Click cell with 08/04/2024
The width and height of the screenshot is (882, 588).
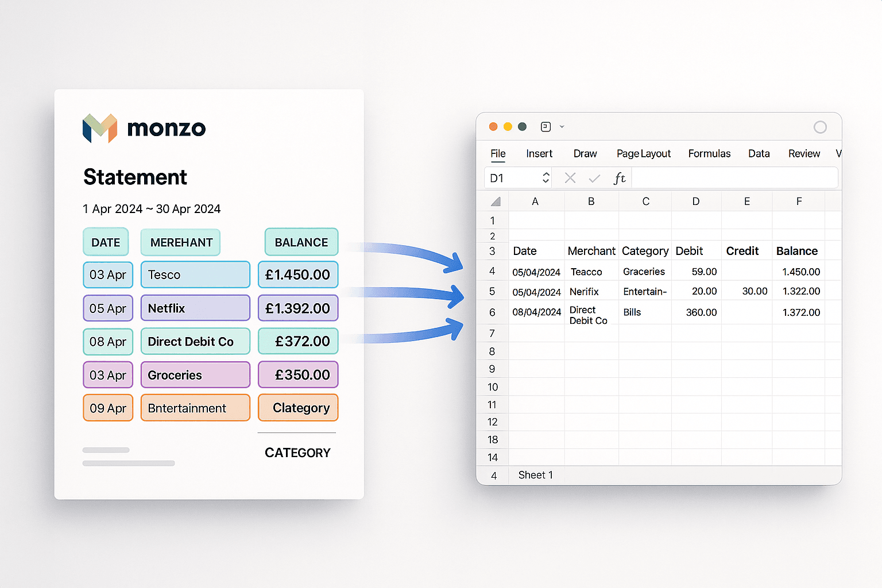pyautogui.click(x=537, y=312)
